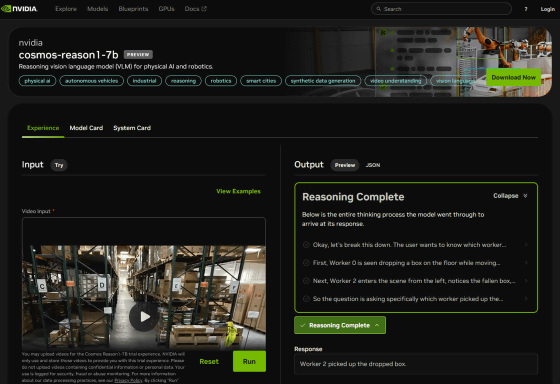
Task: Select the Preview output toggle
Action: pyautogui.click(x=345, y=165)
